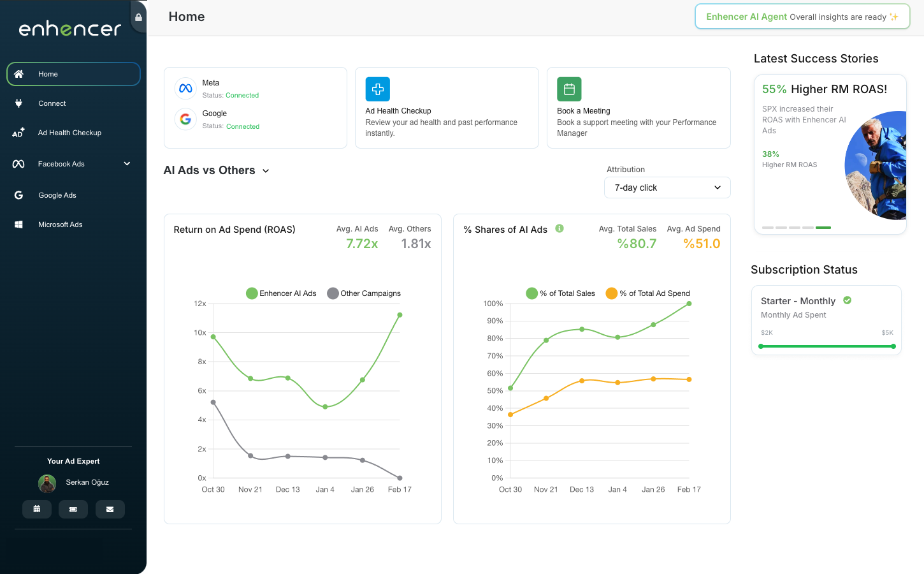Go to Home in sidebar
The width and height of the screenshot is (924, 574).
73,74
